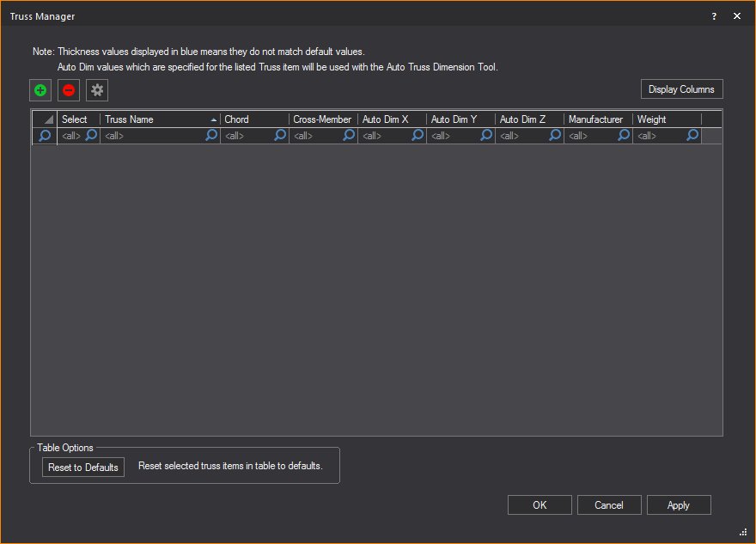The image size is (756, 544).
Task: Click the Select column header
Action: coord(78,119)
